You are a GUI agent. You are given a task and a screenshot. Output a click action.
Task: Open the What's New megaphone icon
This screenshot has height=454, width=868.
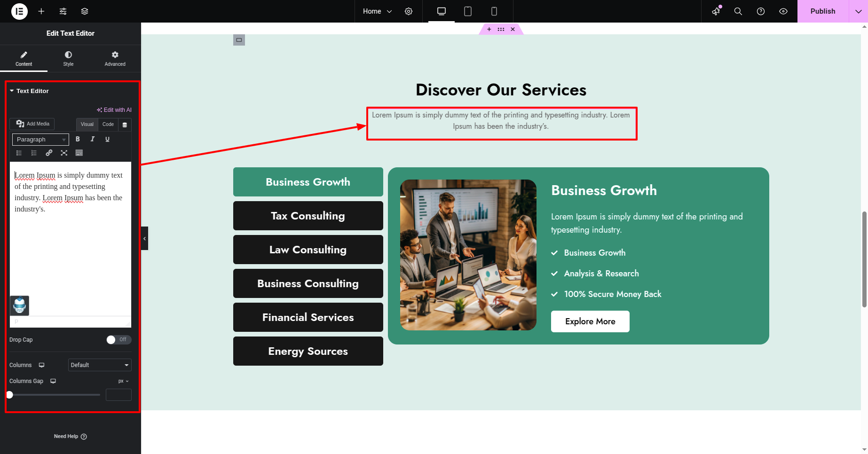(x=716, y=11)
